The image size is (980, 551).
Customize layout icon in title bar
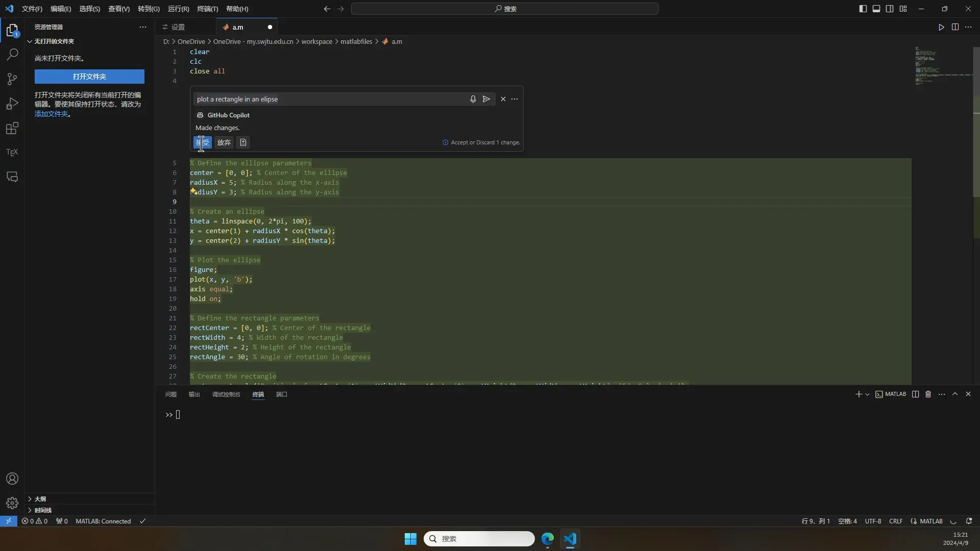(x=903, y=9)
